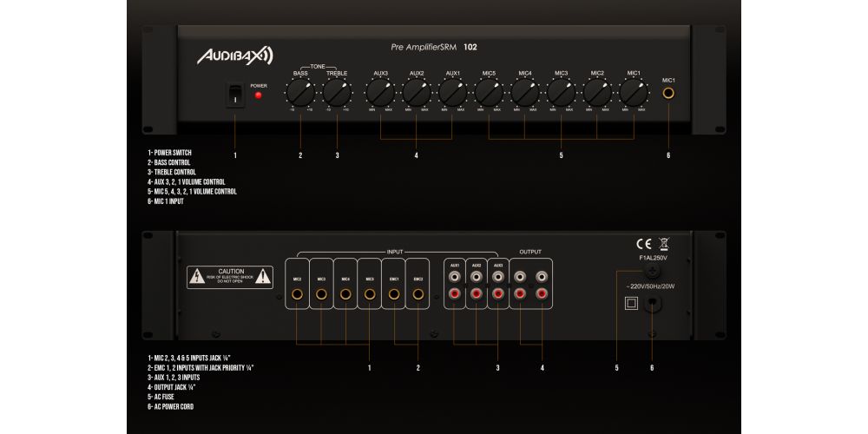
Task: Click the double-insulation square symbol
Action: [631, 303]
